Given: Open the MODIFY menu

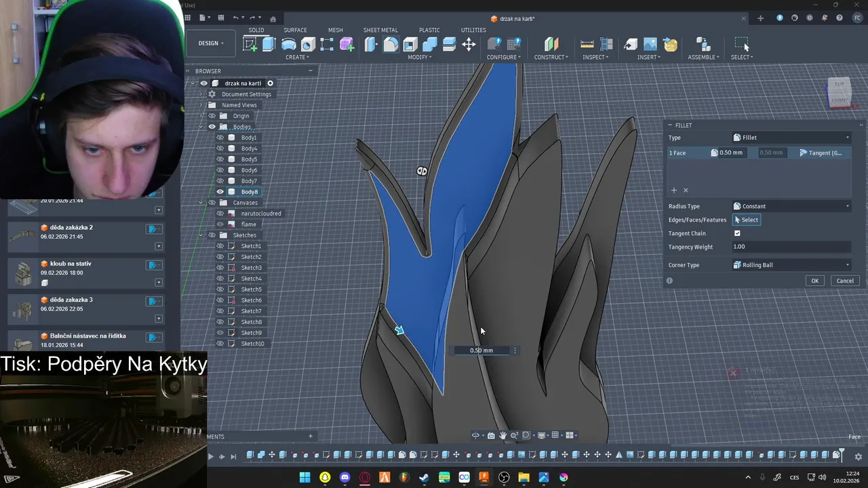Looking at the screenshot, I should [x=420, y=57].
